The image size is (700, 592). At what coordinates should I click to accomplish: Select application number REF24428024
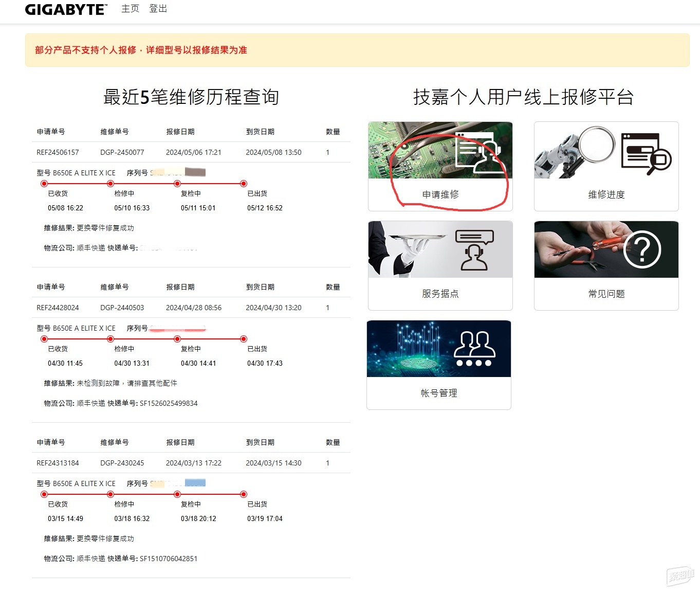tap(58, 308)
